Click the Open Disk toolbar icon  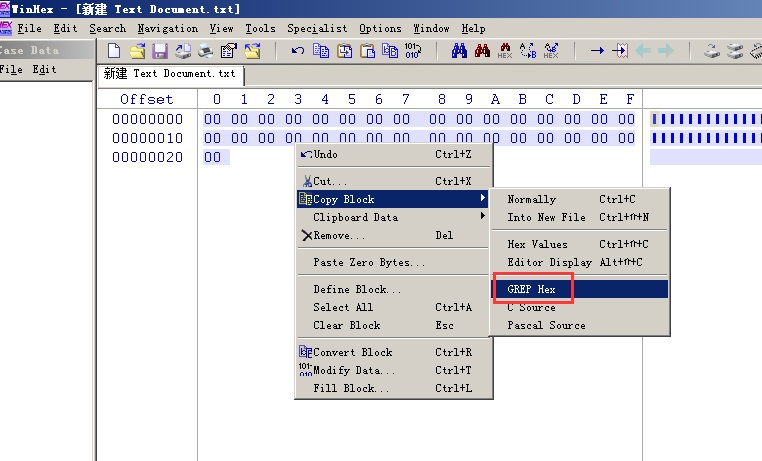click(183, 51)
